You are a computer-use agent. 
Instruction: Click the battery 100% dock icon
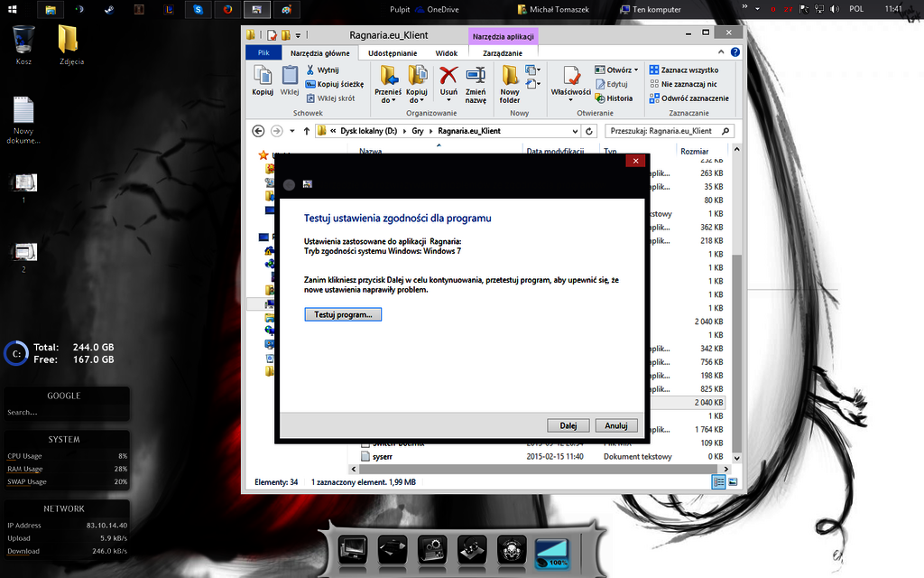(x=551, y=552)
